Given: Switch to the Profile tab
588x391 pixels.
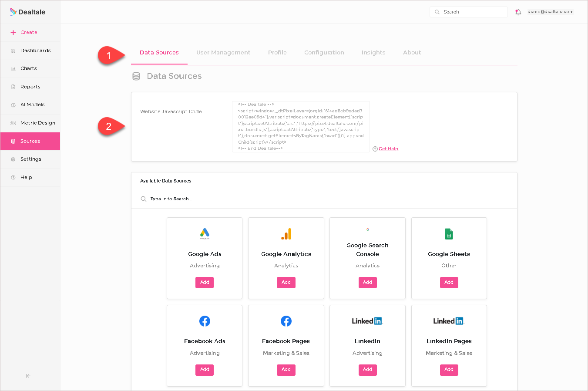Looking at the screenshot, I should click(x=277, y=53).
